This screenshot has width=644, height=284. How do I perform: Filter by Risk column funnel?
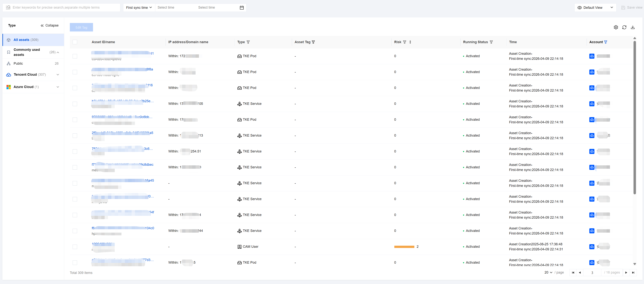click(x=404, y=42)
